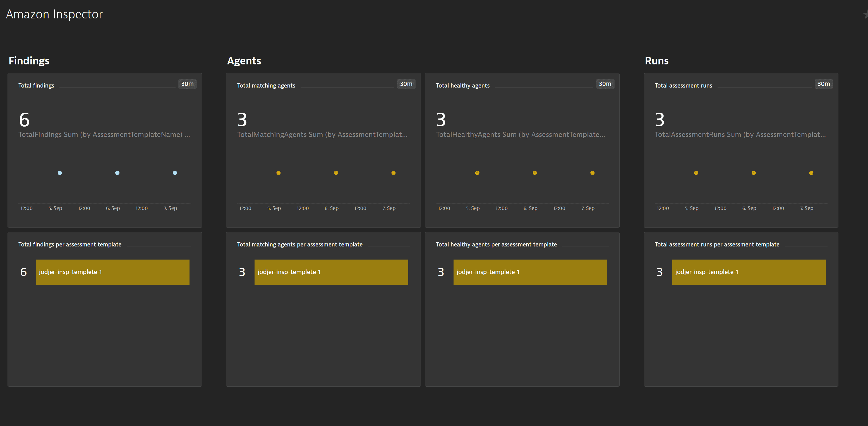Screen dimensions: 868x426
Task: Select middle yellow data point in Total matching agents
Action: pos(336,173)
